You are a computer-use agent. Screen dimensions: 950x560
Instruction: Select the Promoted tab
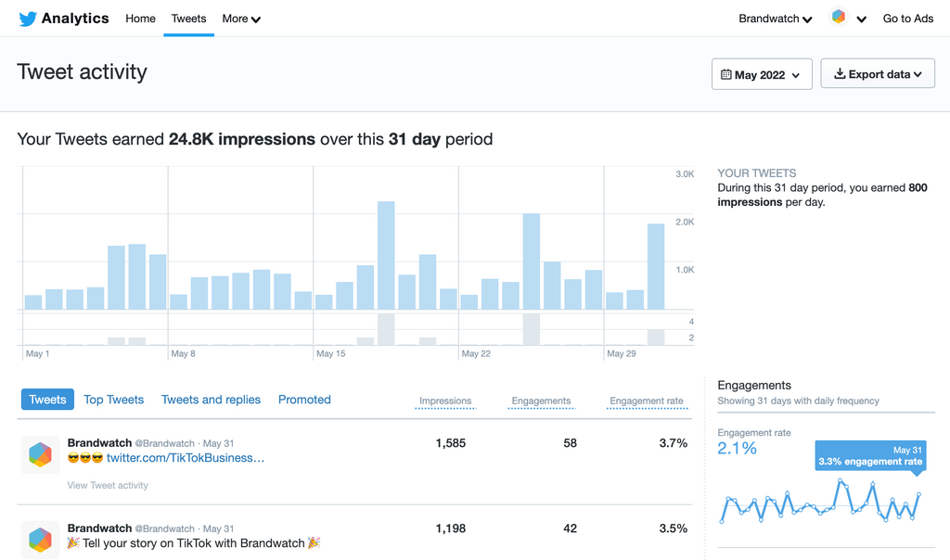tap(304, 400)
